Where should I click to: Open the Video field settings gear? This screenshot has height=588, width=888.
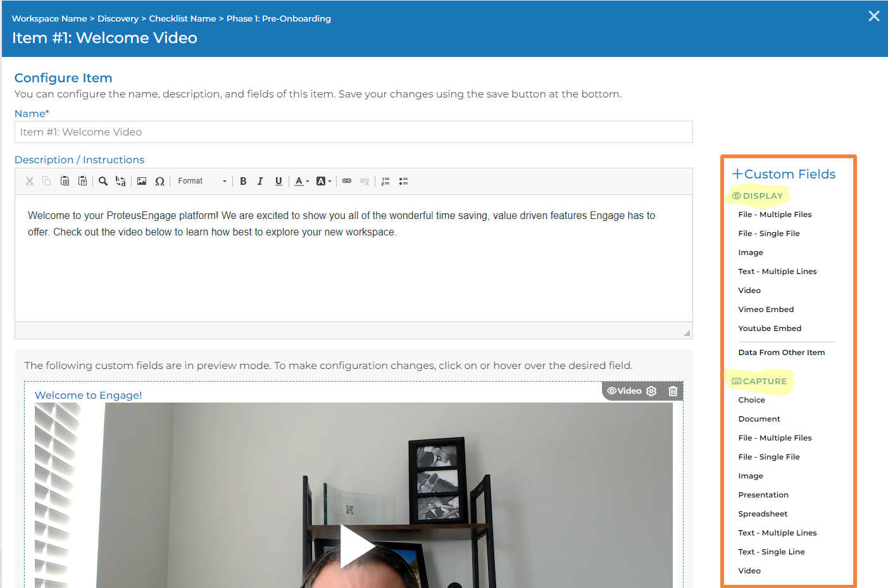click(x=651, y=391)
